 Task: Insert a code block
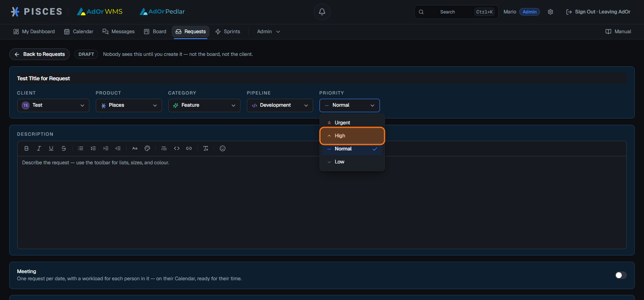pyautogui.click(x=177, y=148)
